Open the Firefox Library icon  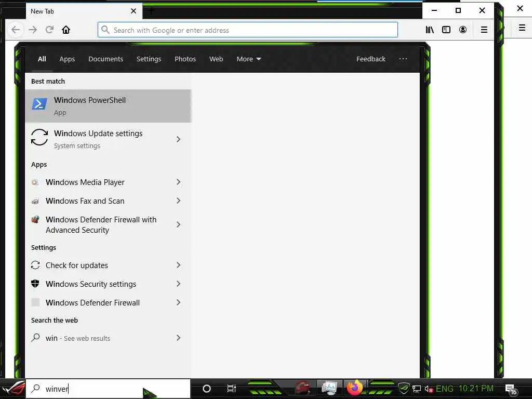[430, 30]
